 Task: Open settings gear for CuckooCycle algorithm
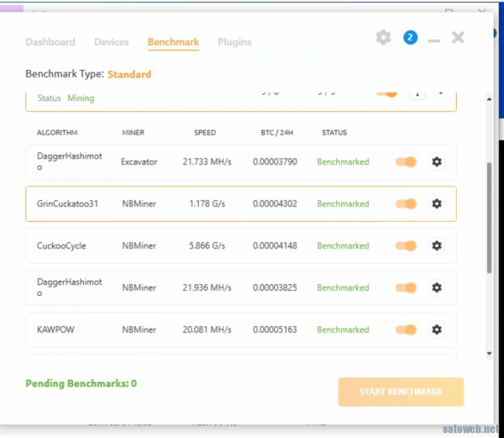coord(436,245)
